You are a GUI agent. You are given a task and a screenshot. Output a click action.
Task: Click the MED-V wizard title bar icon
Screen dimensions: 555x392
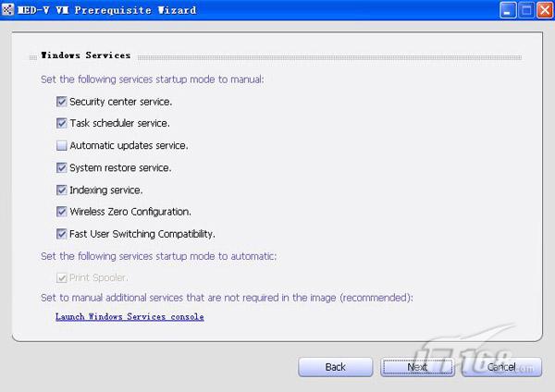7,9
